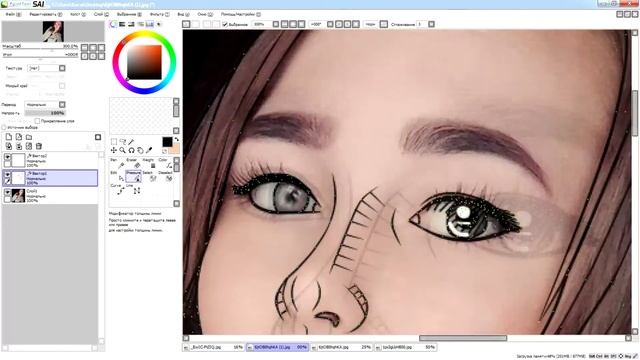Choose the vector Color tool
Viewport: 640px width, 360px height.
tap(165, 164)
